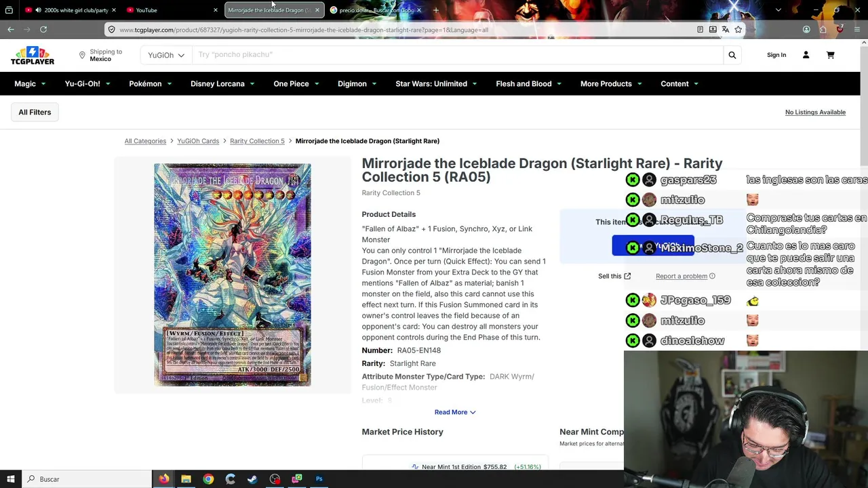Open YuGiOh category dropdown in search
The image size is (868, 488).
pyautogui.click(x=166, y=55)
